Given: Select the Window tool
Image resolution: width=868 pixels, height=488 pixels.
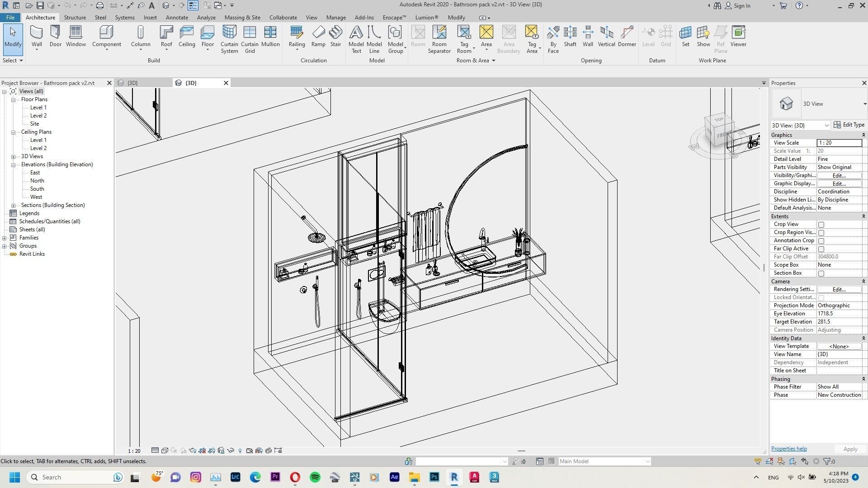Looking at the screenshot, I should point(75,36).
